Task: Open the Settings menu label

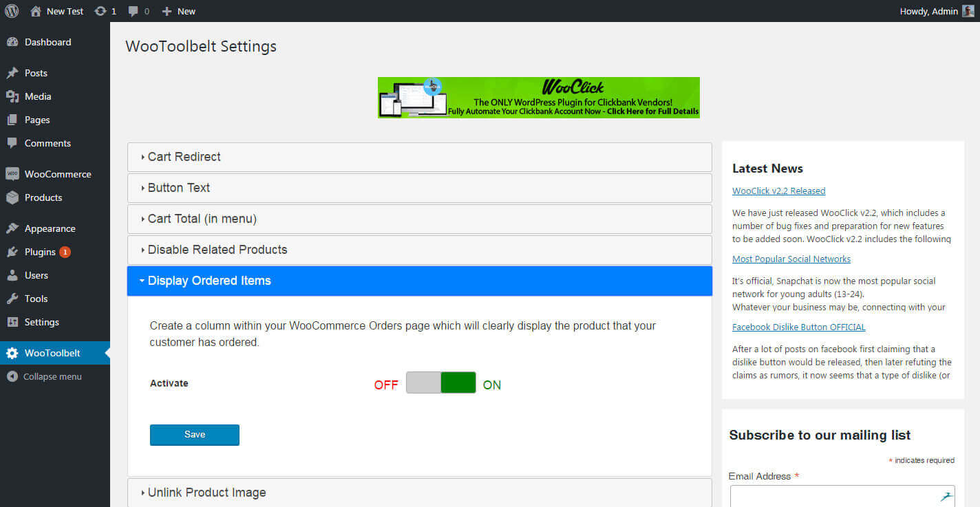Action: (42, 322)
